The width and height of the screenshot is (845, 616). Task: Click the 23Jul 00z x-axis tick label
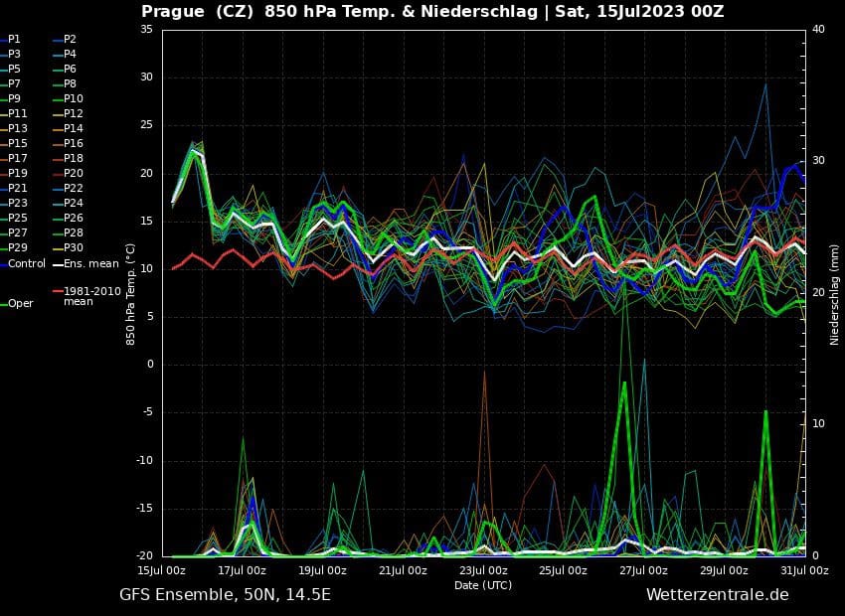point(483,570)
